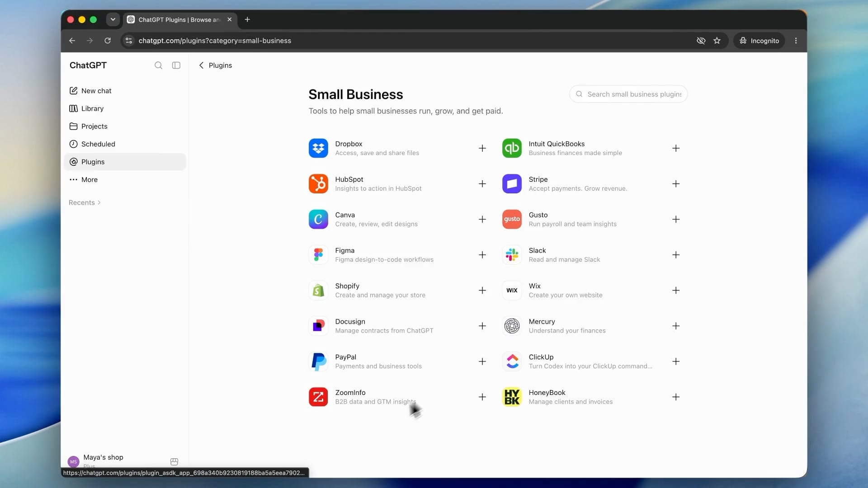
Task: Click the address bar URL
Action: (x=215, y=41)
